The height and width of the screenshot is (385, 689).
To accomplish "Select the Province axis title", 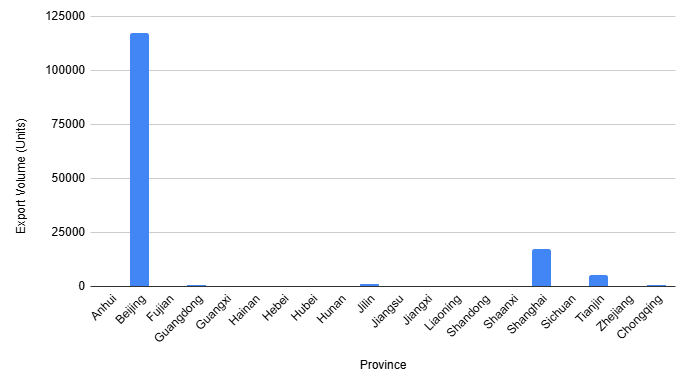I will tap(383, 365).
